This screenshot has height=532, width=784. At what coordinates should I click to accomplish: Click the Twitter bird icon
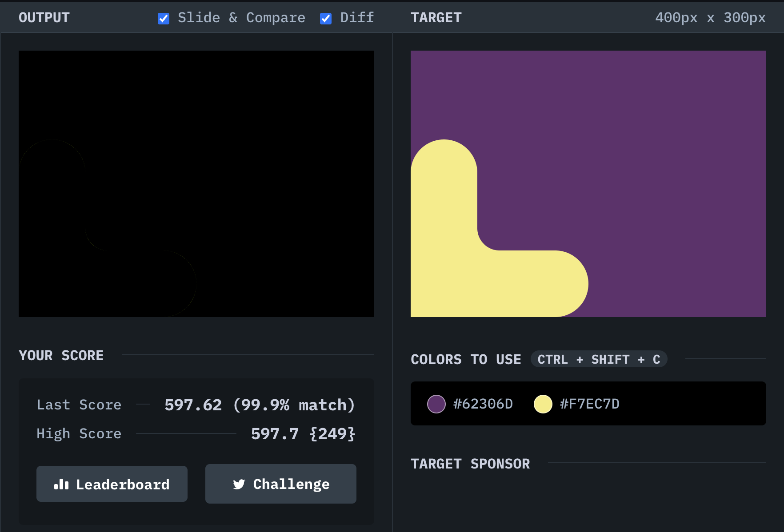(x=239, y=484)
